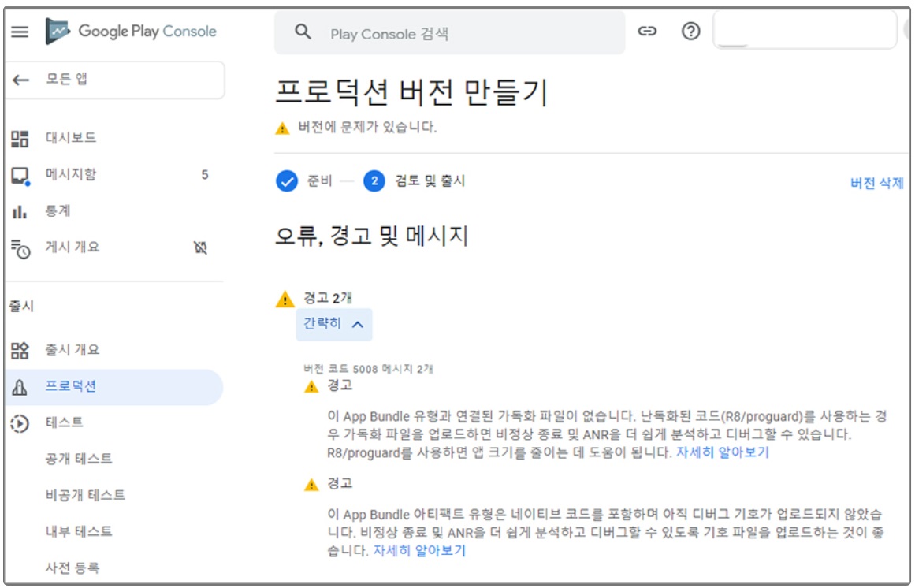
Task: Copy page link with chain icon
Action: point(647,31)
